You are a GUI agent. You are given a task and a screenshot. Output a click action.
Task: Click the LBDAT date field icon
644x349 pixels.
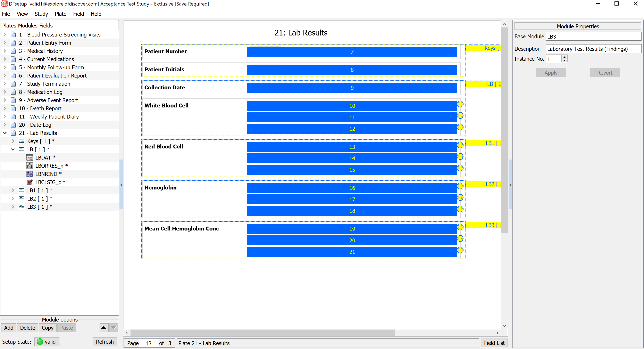[30, 158]
